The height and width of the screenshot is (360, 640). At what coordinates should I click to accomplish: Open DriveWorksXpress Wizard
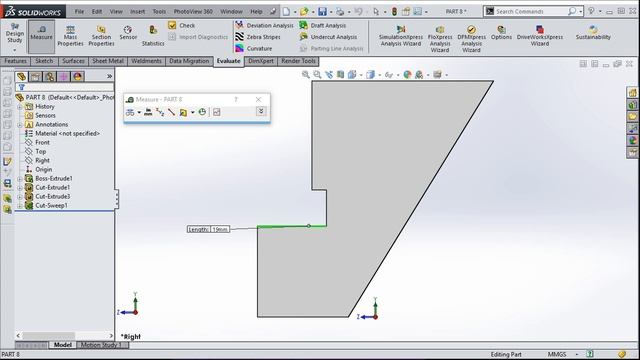(540, 36)
